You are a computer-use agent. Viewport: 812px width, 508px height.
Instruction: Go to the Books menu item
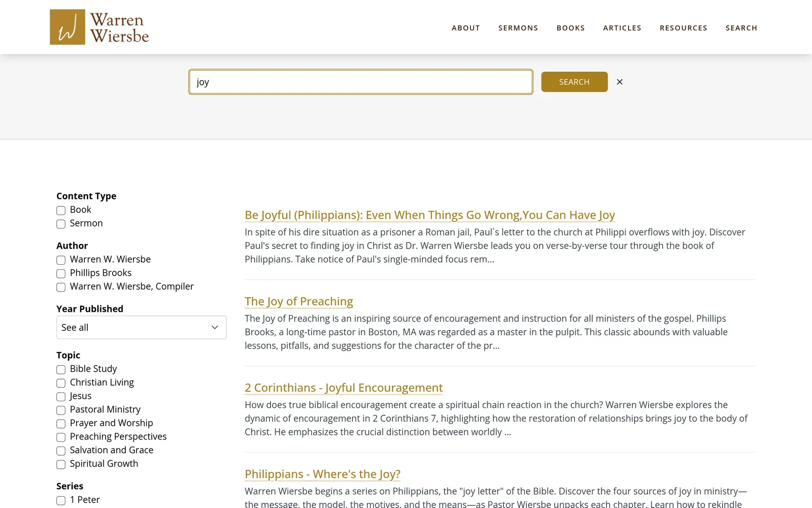(x=570, y=28)
